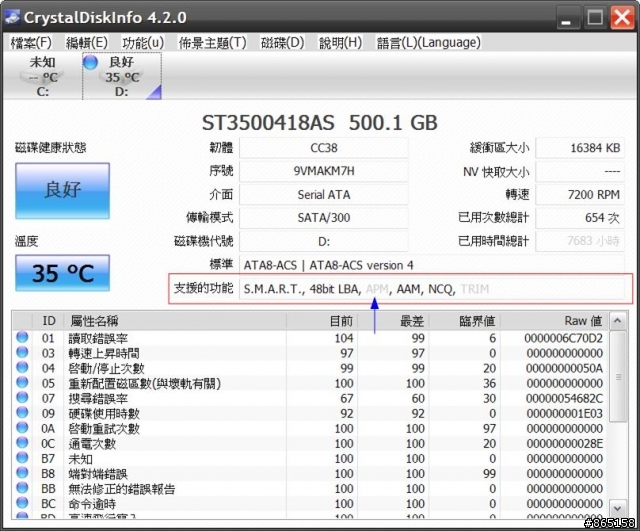Screen dimensions: 640x531
Task: Click raw value 000000001E03
Action: 564,414
